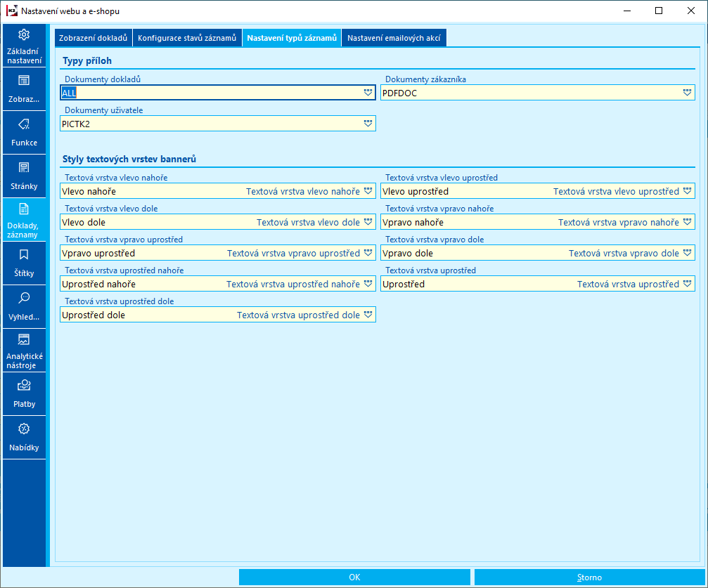Open Textová vrstva vlevo nahoře dropdown
This screenshot has width=708, height=588.
tap(368, 191)
